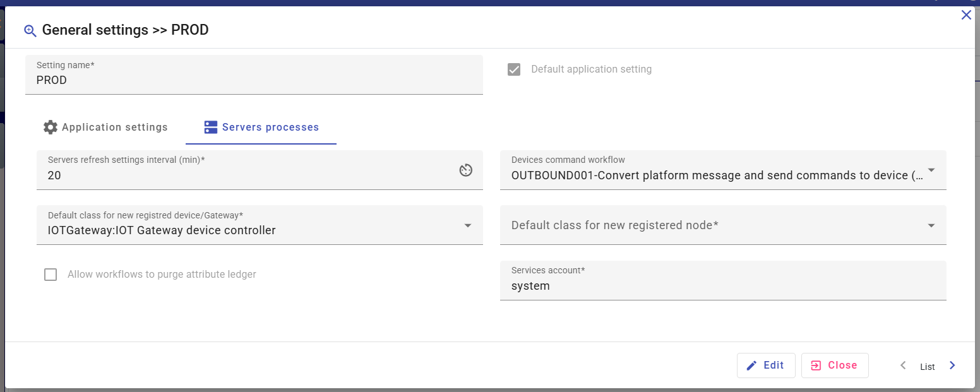The width and height of the screenshot is (980, 392).
Task: Select the Servers processes tab
Action: (x=261, y=128)
